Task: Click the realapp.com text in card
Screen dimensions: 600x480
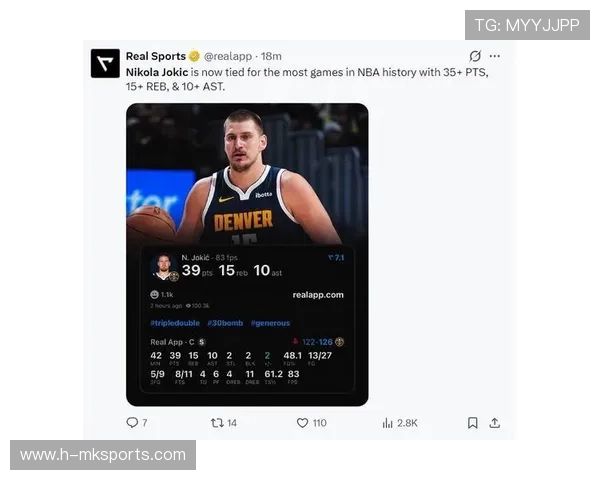Action: point(318,295)
